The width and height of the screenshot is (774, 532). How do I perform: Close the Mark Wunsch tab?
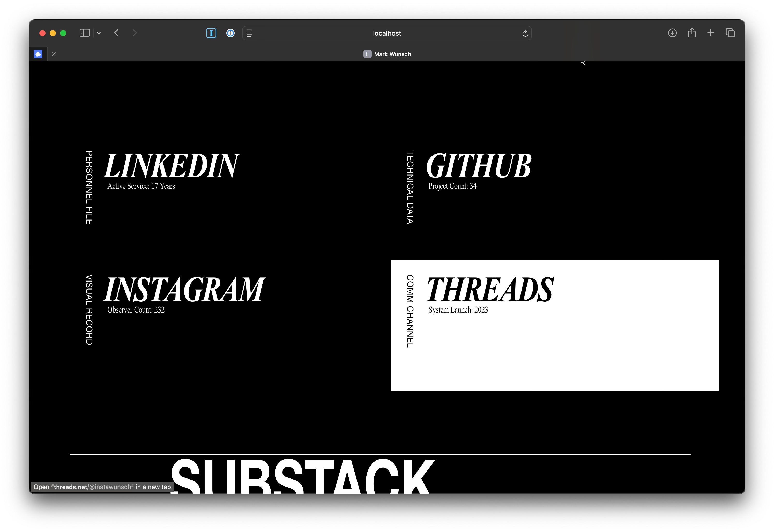(x=54, y=54)
